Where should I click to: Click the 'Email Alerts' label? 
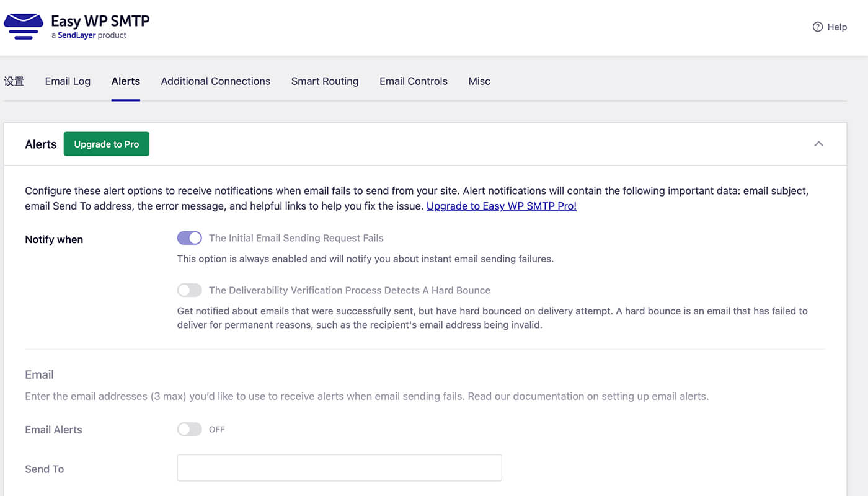click(x=53, y=430)
